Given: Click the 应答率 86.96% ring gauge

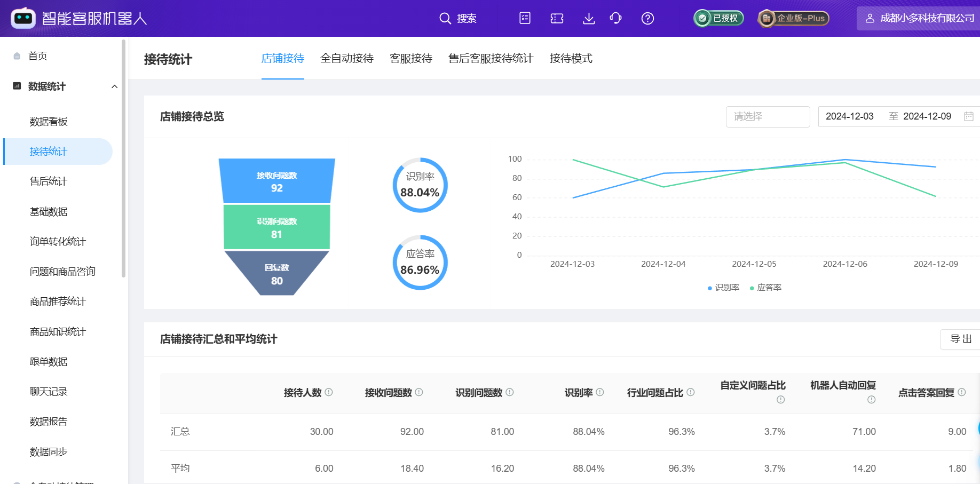Looking at the screenshot, I should pos(420,263).
